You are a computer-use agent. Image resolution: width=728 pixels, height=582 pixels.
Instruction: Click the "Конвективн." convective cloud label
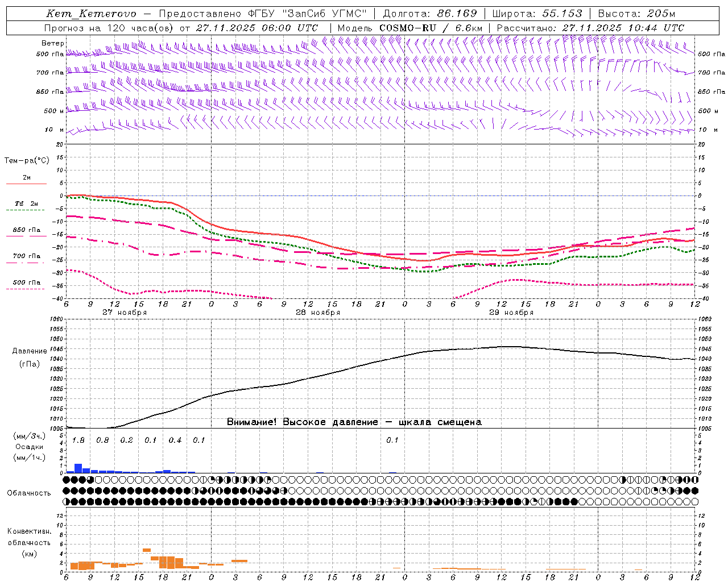(x=29, y=531)
